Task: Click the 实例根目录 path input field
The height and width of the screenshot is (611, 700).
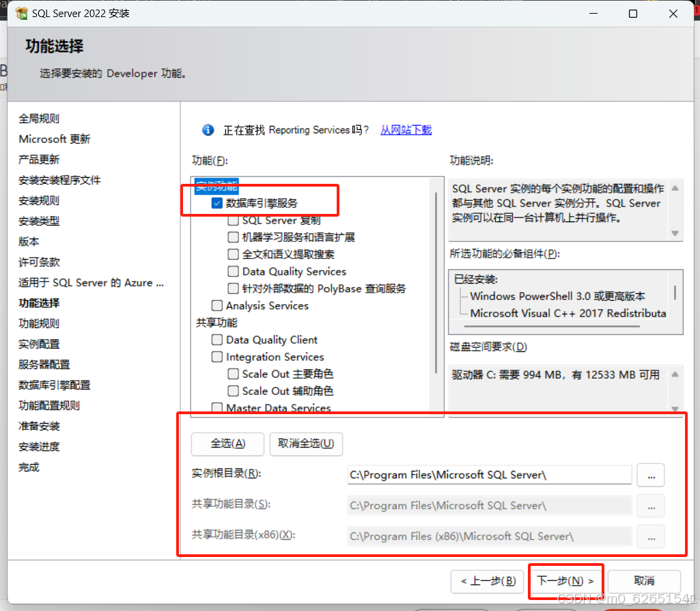Action: (489, 475)
